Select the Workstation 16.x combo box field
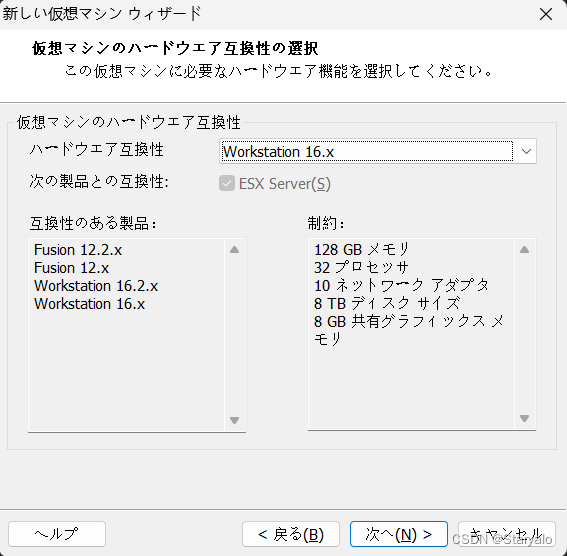This screenshot has width=567, height=556. [378, 151]
